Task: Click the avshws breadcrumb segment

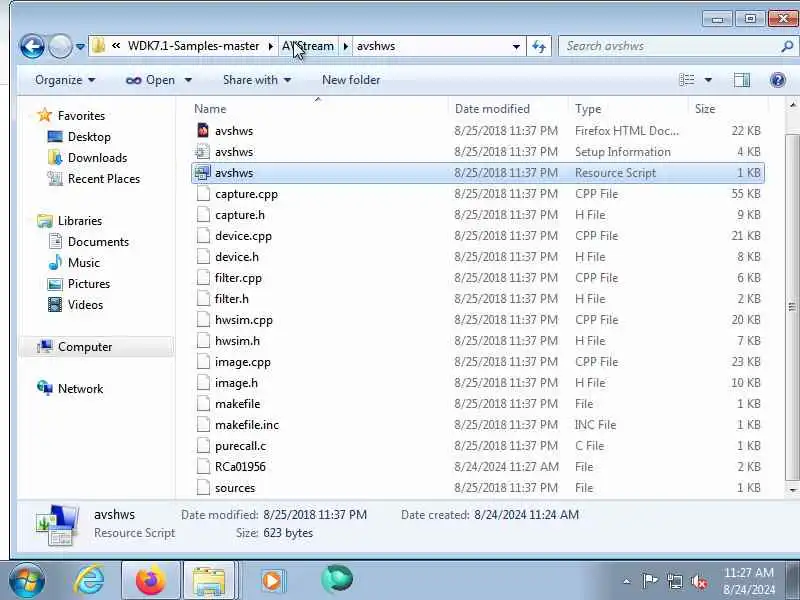Action: (376, 46)
